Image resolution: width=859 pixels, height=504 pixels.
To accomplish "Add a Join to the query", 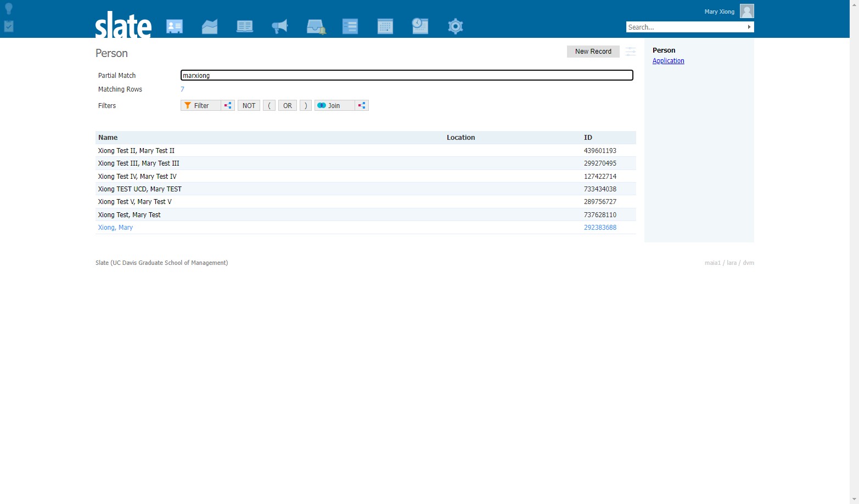I will pyautogui.click(x=335, y=105).
